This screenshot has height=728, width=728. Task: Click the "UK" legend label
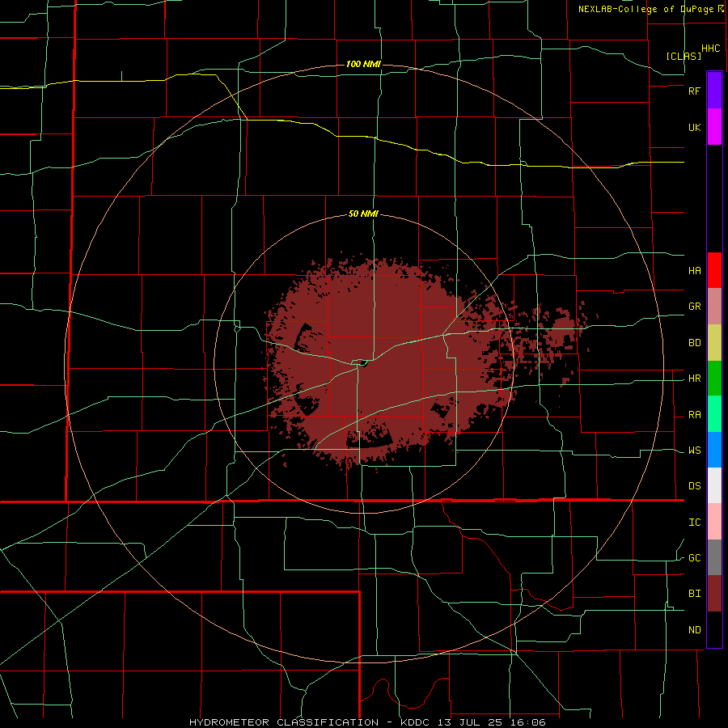pyautogui.click(x=694, y=127)
